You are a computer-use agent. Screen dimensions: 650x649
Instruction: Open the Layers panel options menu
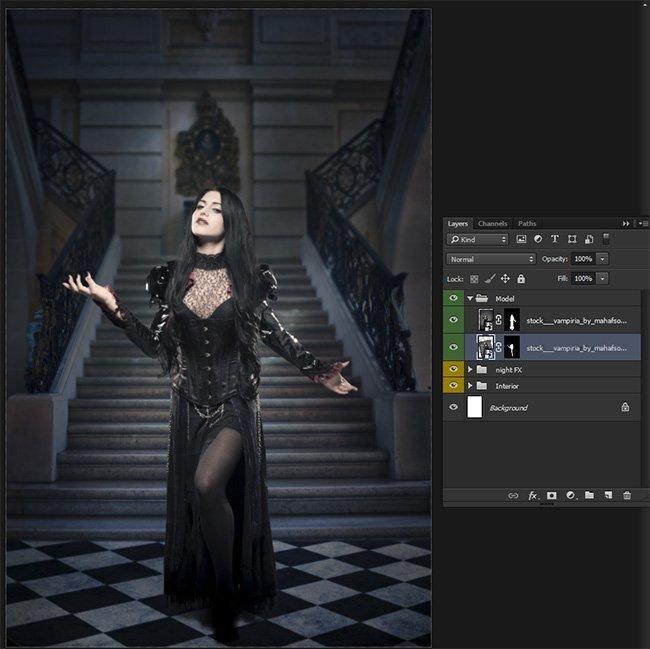pos(643,223)
